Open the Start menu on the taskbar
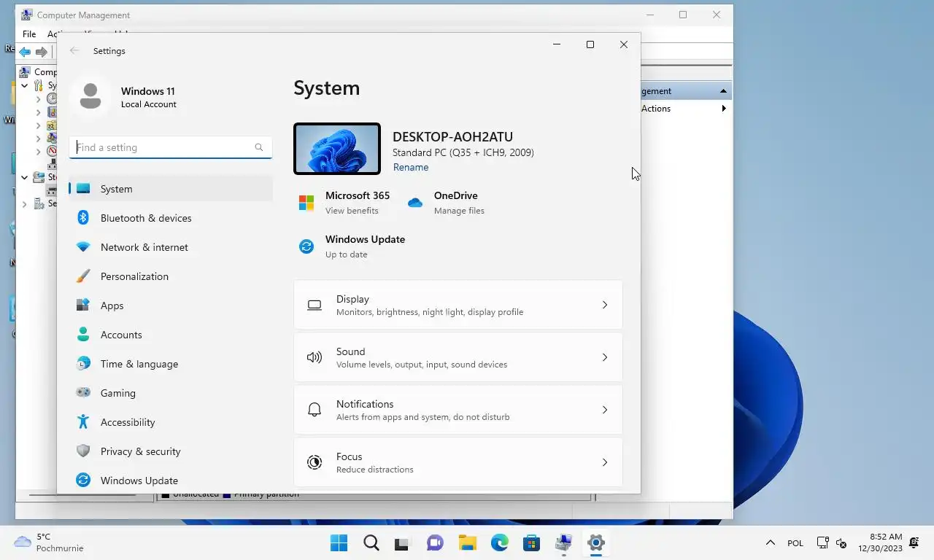Screen dimensions: 934x560 tap(339, 543)
